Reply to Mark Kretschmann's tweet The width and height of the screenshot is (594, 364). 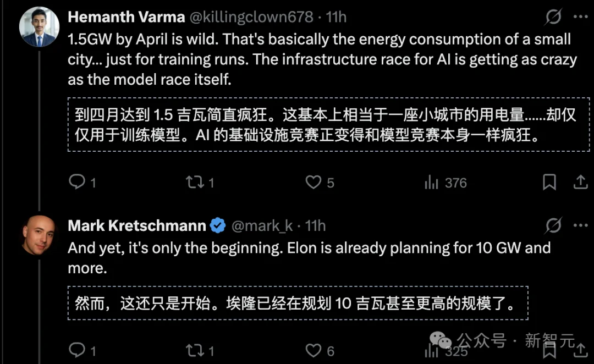click(76, 350)
